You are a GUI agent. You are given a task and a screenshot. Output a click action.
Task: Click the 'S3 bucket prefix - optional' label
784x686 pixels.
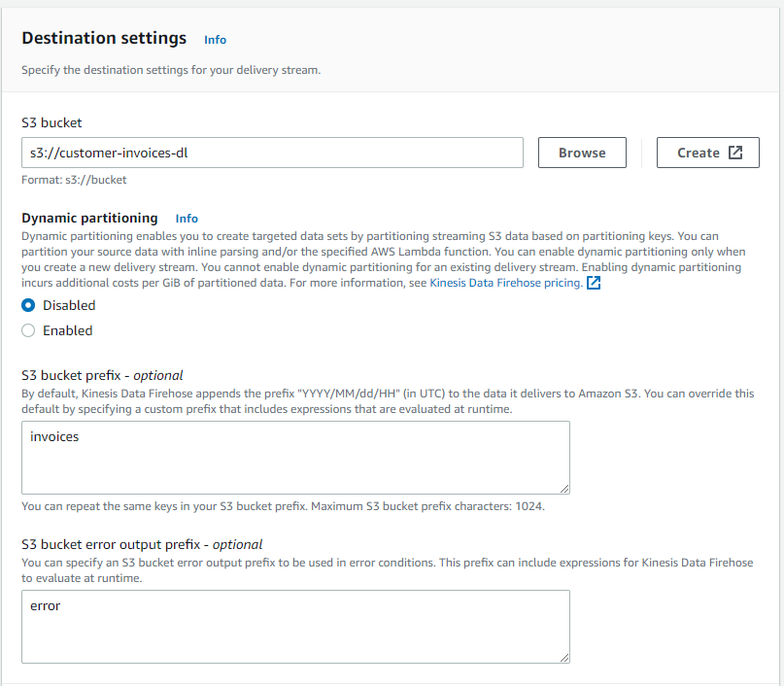coord(102,375)
